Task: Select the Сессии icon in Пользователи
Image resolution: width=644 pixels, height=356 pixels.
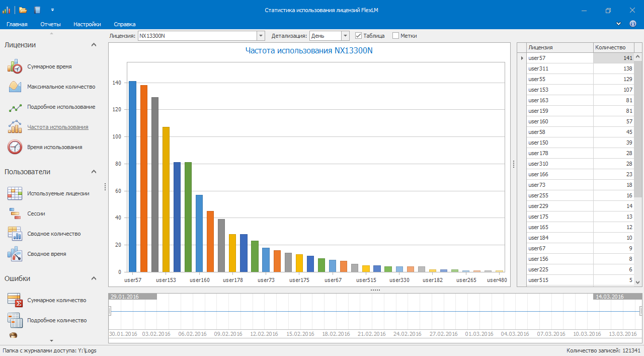Action: pyautogui.click(x=15, y=213)
